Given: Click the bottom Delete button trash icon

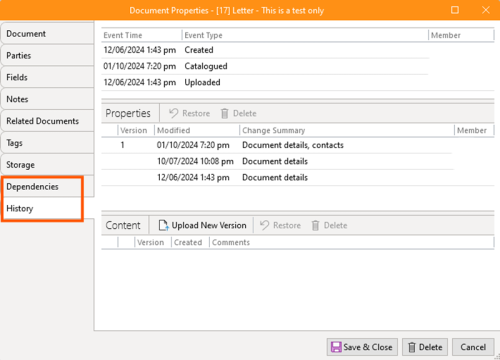Looking at the screenshot, I should (412, 347).
